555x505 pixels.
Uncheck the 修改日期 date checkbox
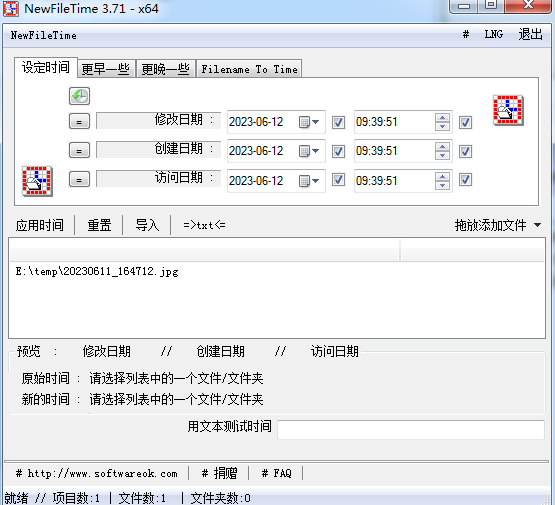tap(338, 122)
